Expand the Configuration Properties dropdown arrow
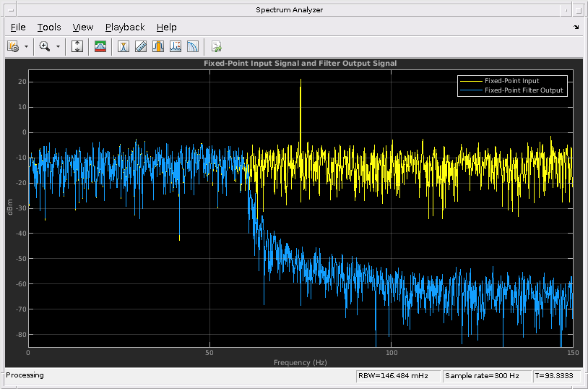The height and width of the screenshot is (389, 588). coord(27,46)
